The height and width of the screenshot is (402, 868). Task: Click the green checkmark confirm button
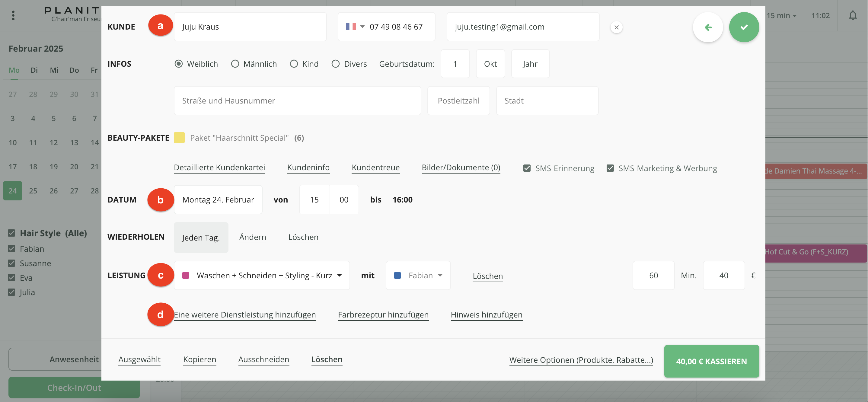[x=744, y=27]
